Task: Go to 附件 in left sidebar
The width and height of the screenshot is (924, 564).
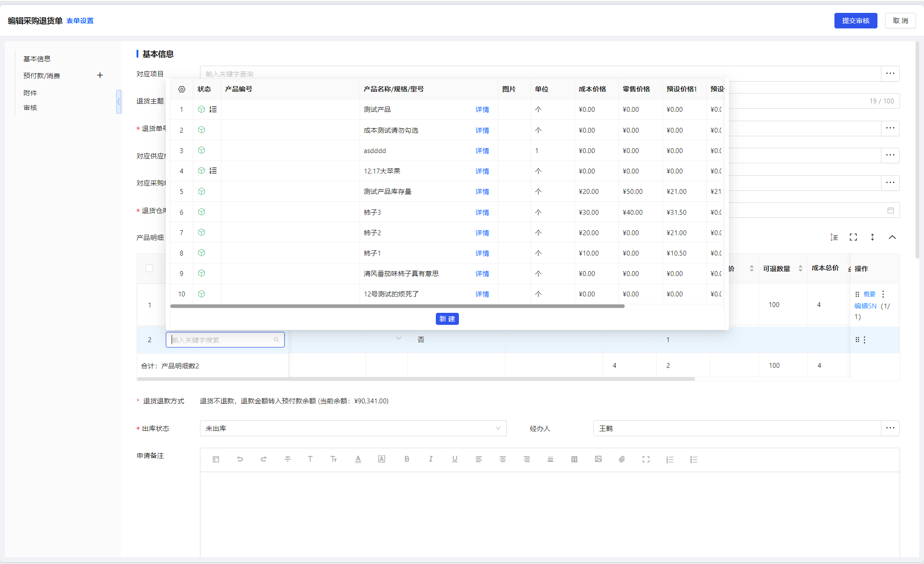Action: [x=30, y=93]
